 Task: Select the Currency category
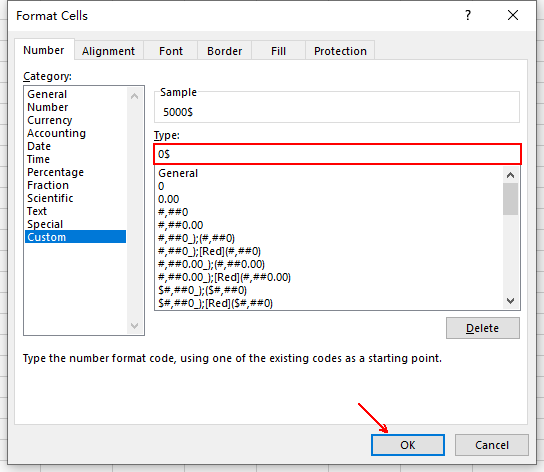pos(50,120)
